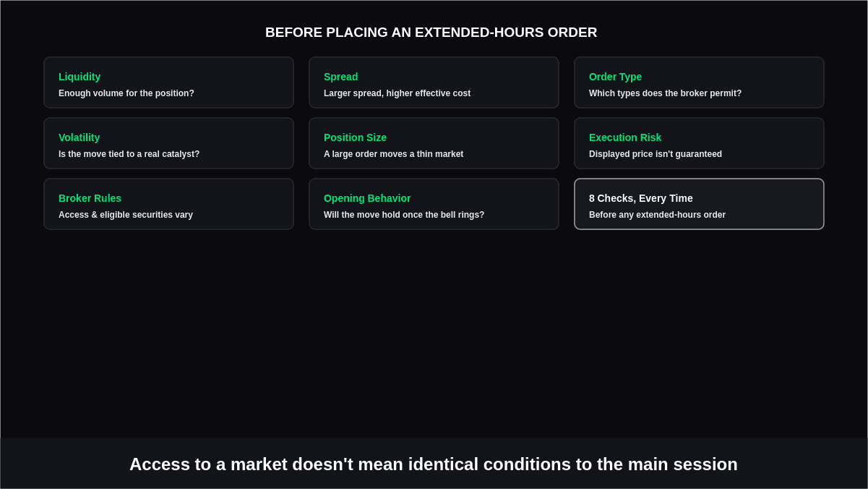Click the Position Size card
This screenshot has width=868, height=489.
pos(434,143)
